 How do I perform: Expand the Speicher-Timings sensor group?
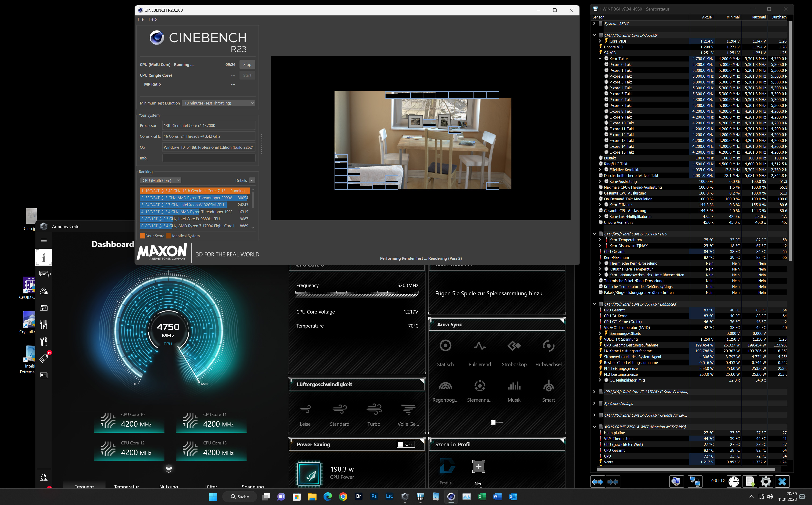click(594, 404)
